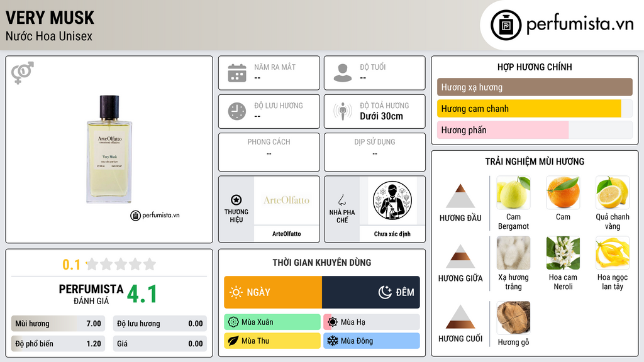Open the ArteOlfatto brand logo

point(286,200)
